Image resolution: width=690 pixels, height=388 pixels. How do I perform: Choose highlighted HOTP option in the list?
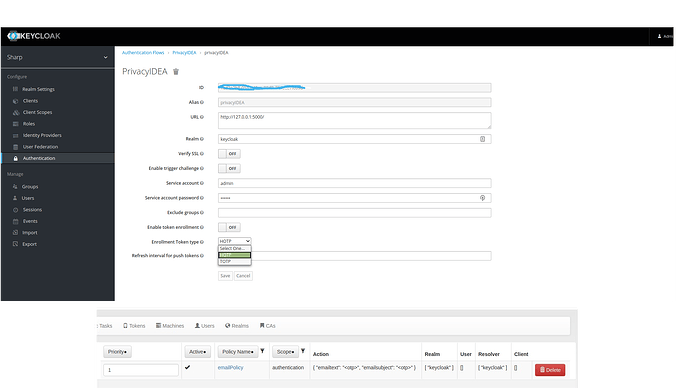click(x=235, y=255)
